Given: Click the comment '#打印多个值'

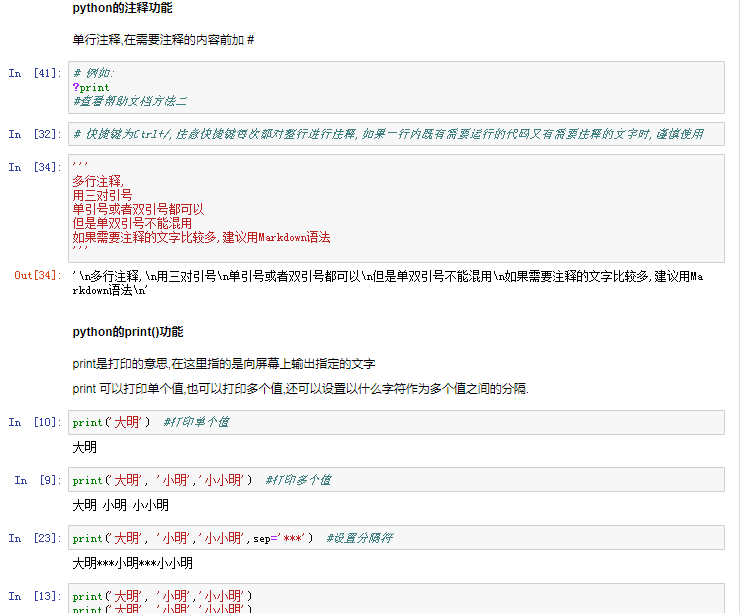Looking at the screenshot, I should [298, 480].
